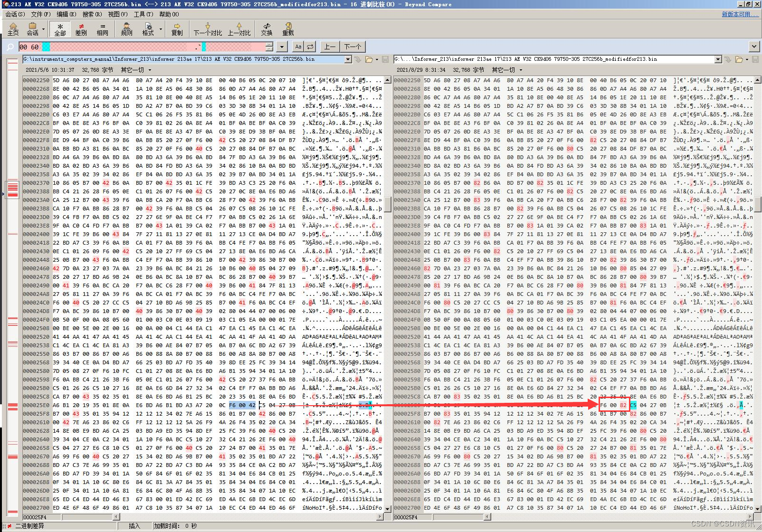762x532 pixels.
Task: Click the right pane save disk icon
Action: tap(755, 59)
